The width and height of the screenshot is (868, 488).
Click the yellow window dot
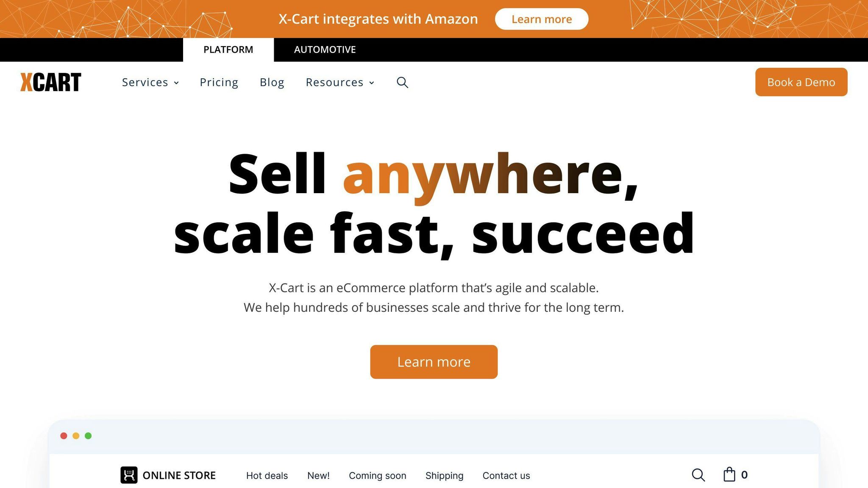click(76, 436)
